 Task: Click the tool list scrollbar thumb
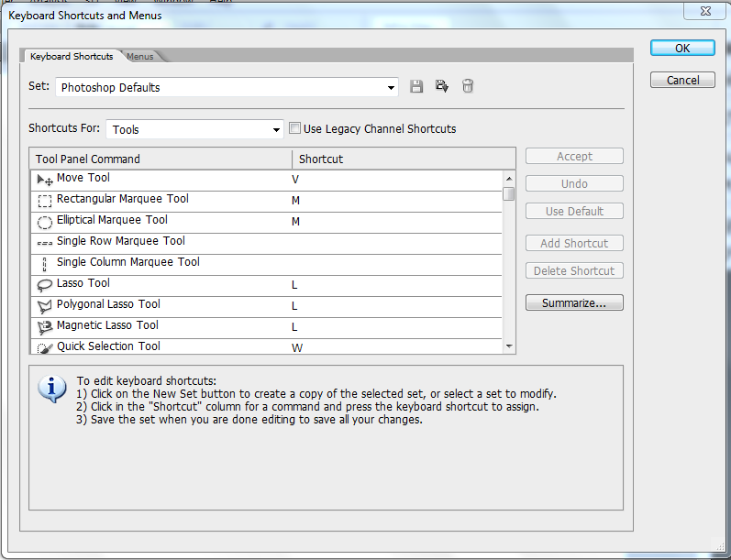(509, 193)
